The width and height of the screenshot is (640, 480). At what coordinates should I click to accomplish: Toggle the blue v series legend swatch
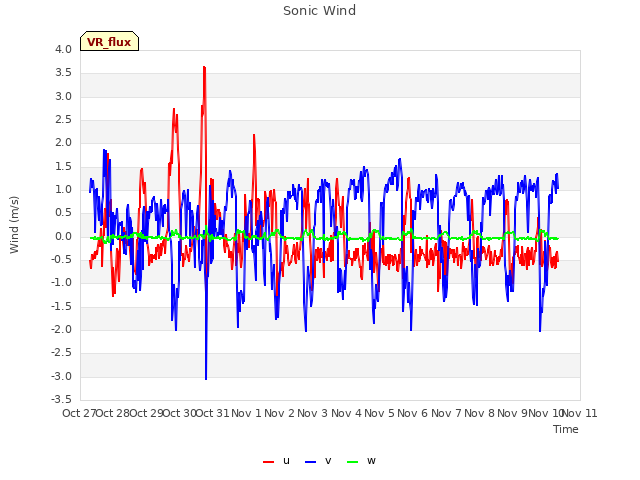click(311, 462)
